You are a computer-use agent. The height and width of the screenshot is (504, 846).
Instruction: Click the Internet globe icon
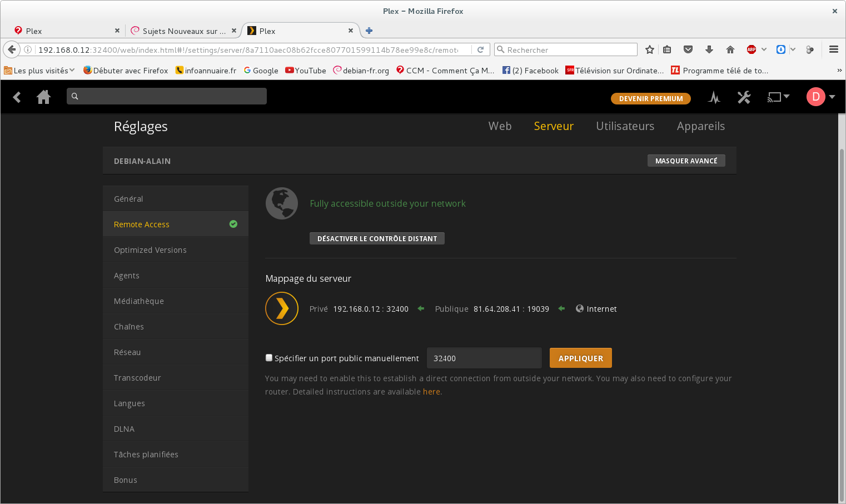(x=580, y=308)
